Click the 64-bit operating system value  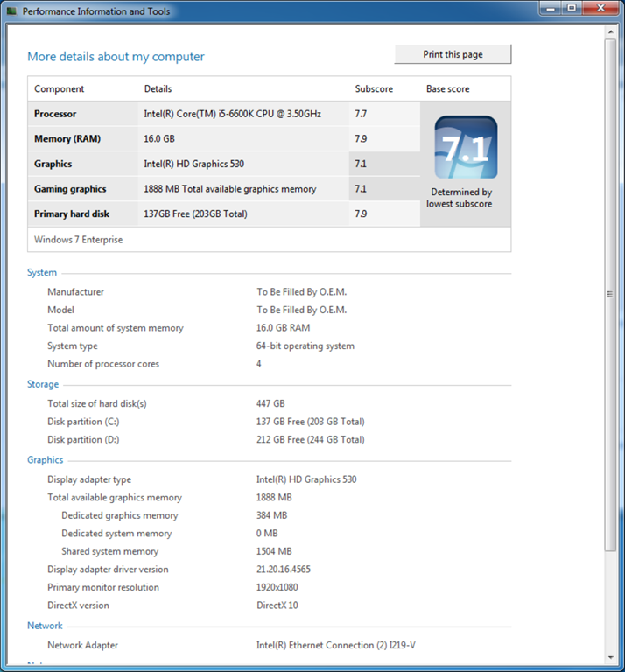[305, 346]
